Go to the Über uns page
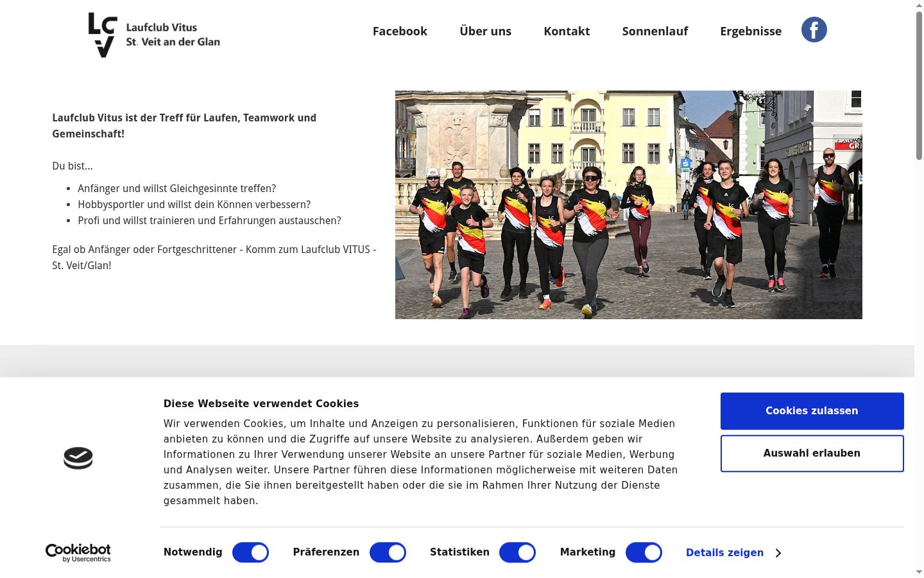Image resolution: width=924 pixels, height=578 pixels. 486,31
